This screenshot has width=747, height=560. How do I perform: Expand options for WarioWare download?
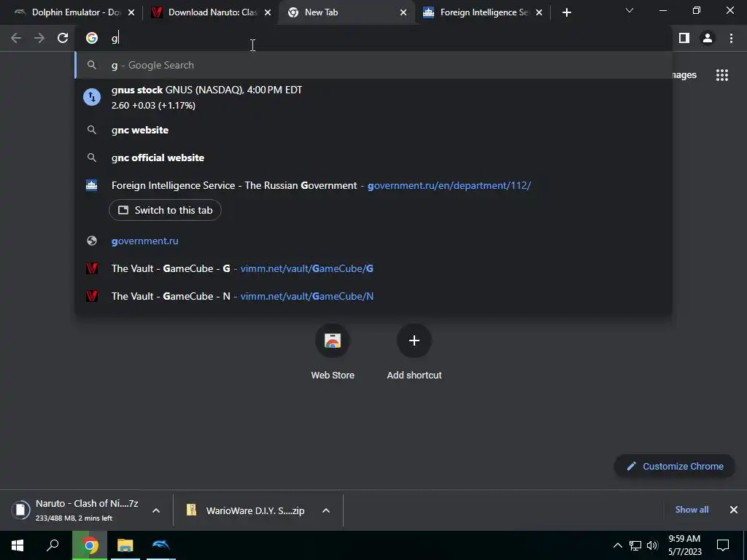click(326, 510)
